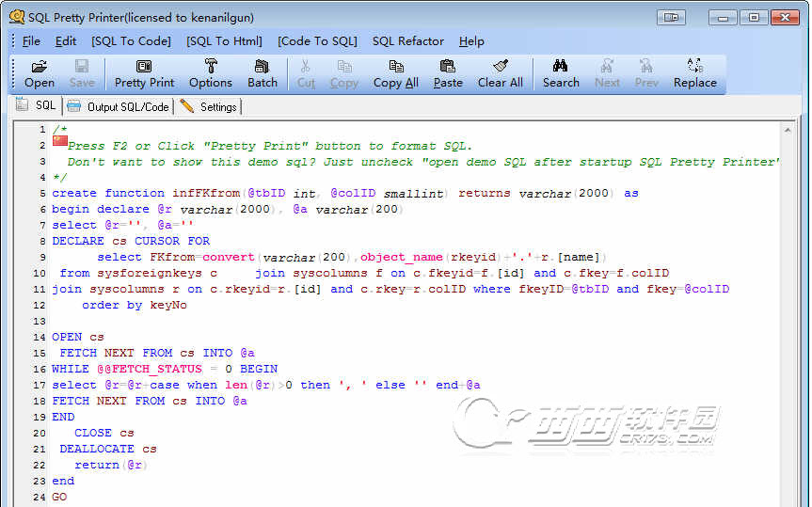Minimize the SQL Pretty Printer window
The image size is (812, 507).
point(723,17)
